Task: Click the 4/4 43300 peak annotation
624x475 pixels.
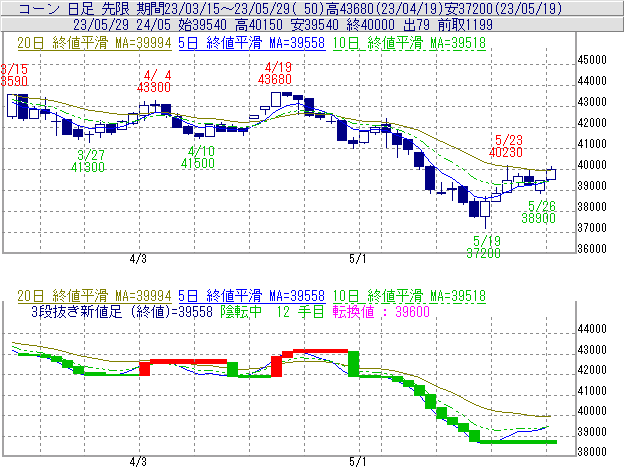Action: coord(156,81)
